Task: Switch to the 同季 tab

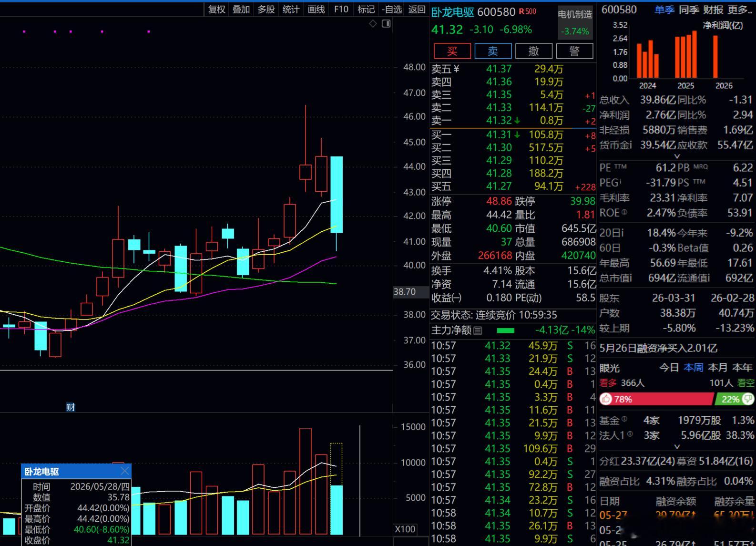Action: (689, 10)
